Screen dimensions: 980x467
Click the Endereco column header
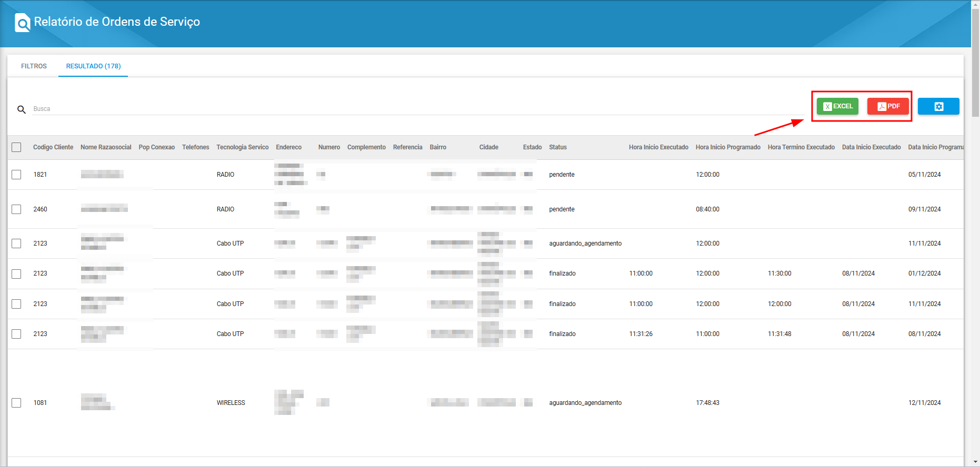289,147
